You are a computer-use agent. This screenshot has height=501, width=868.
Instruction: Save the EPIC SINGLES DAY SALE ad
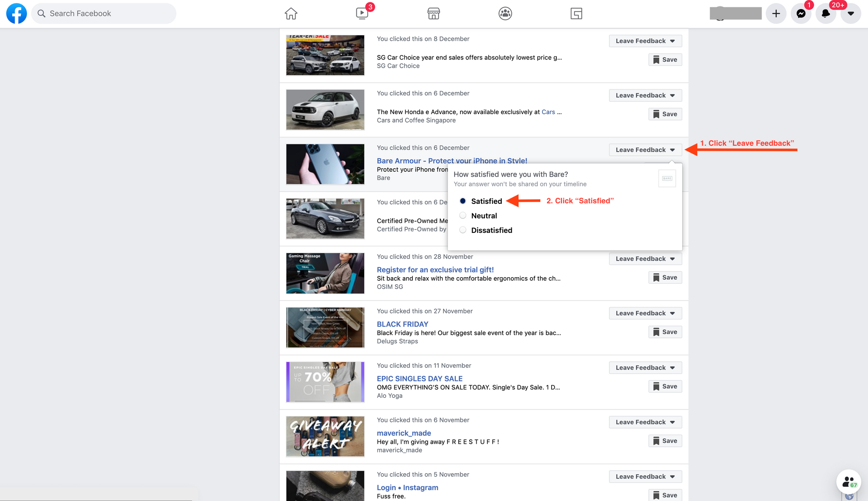tap(665, 386)
